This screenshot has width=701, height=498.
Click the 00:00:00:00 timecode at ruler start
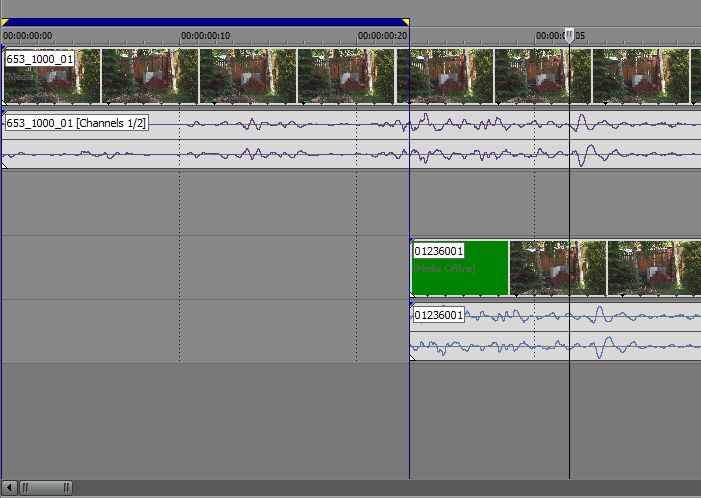27,36
